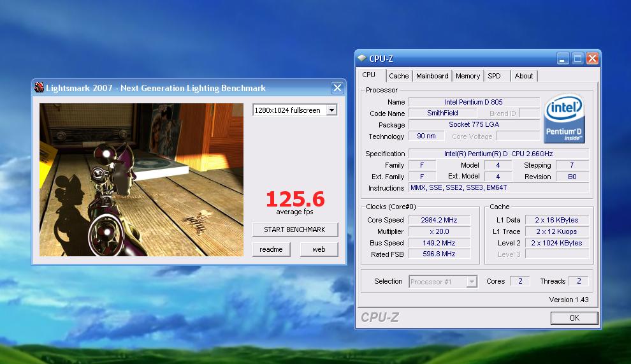
Task: Expand the Processor #1 selection dropdown
Action: coord(472,282)
